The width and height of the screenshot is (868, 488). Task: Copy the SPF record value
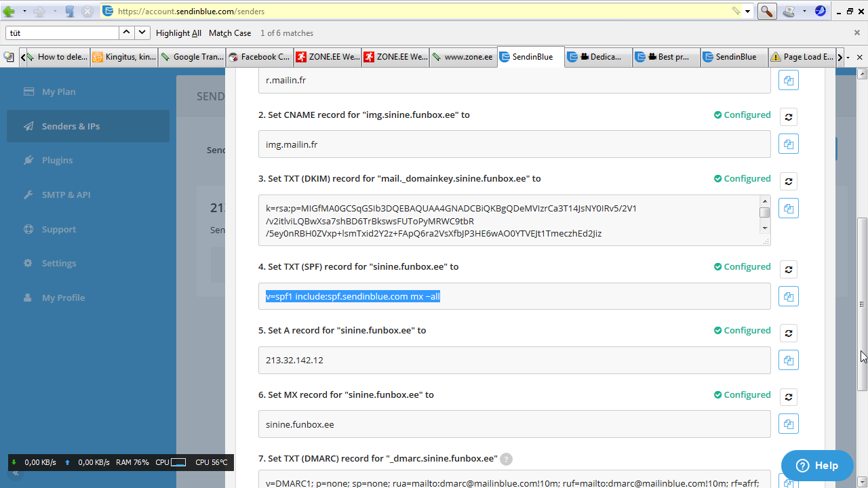(788, 296)
